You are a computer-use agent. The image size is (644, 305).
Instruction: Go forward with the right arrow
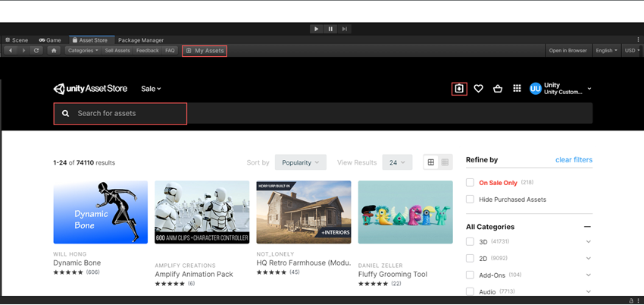click(23, 51)
